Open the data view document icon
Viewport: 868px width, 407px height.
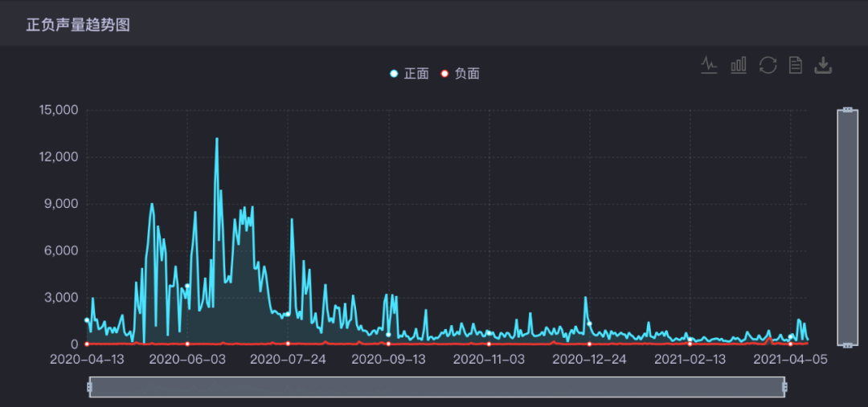click(x=796, y=65)
